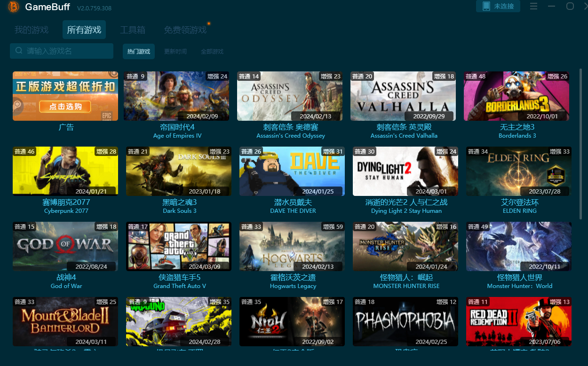The height and width of the screenshot is (366, 588).
Task: Show 全部游戏 list
Action: click(212, 52)
